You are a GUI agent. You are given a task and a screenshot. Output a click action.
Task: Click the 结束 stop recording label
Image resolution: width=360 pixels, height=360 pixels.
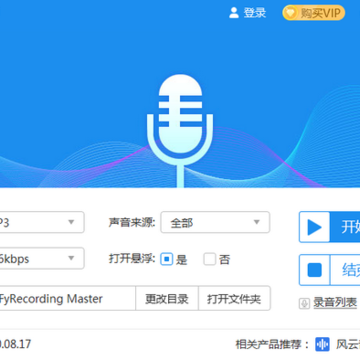click(x=351, y=270)
